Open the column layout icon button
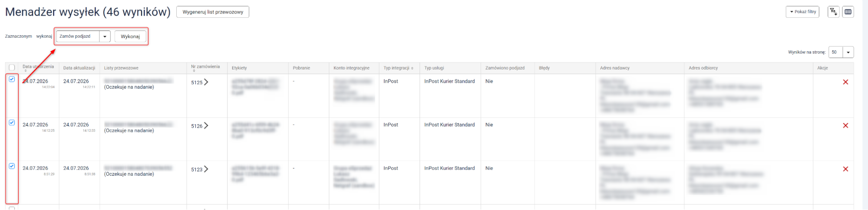868x210 pixels. 848,12
